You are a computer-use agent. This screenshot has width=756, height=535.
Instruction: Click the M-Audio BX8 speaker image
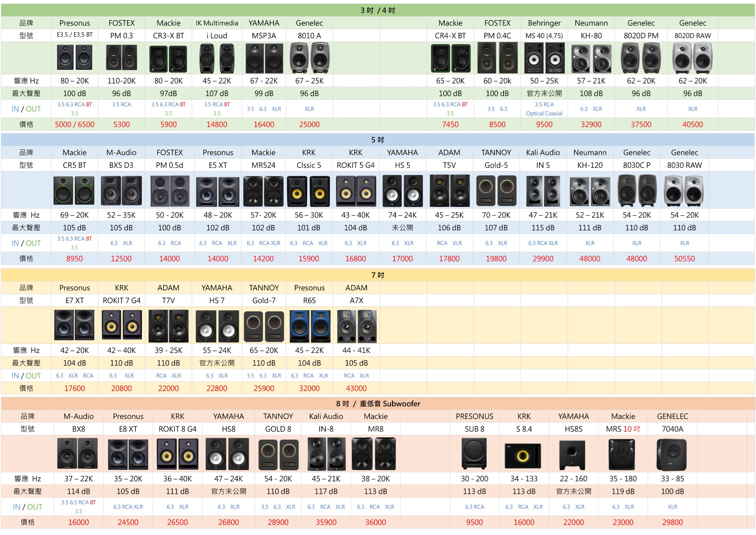(77, 453)
